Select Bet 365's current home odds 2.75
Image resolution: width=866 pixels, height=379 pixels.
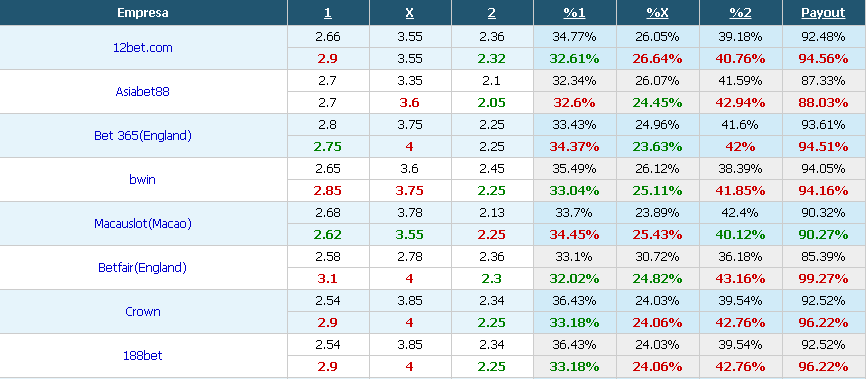tap(328, 147)
